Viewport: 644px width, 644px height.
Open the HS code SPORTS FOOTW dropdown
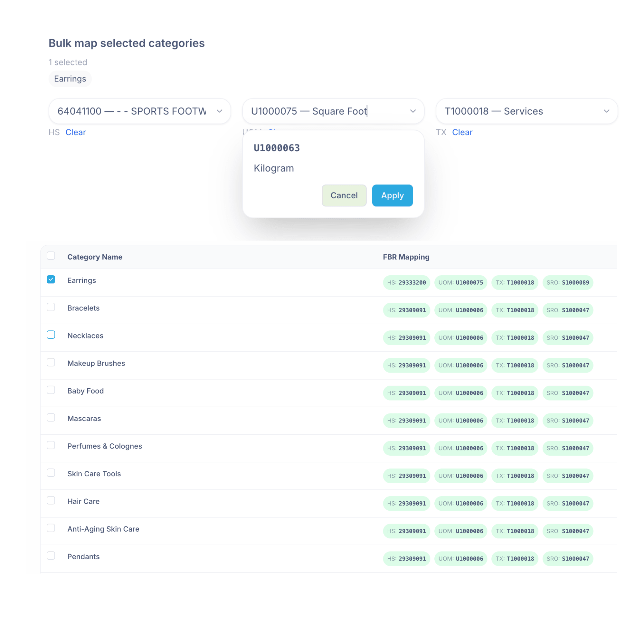point(220,111)
